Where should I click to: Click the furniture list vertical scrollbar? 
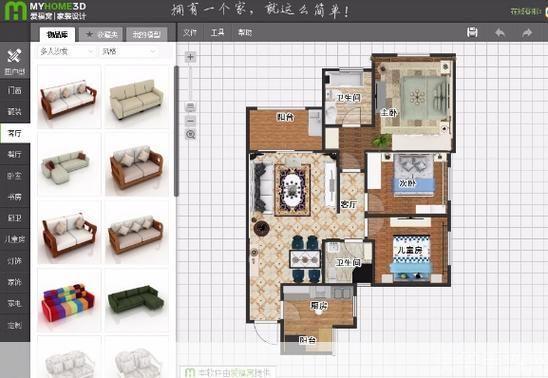[176, 131]
